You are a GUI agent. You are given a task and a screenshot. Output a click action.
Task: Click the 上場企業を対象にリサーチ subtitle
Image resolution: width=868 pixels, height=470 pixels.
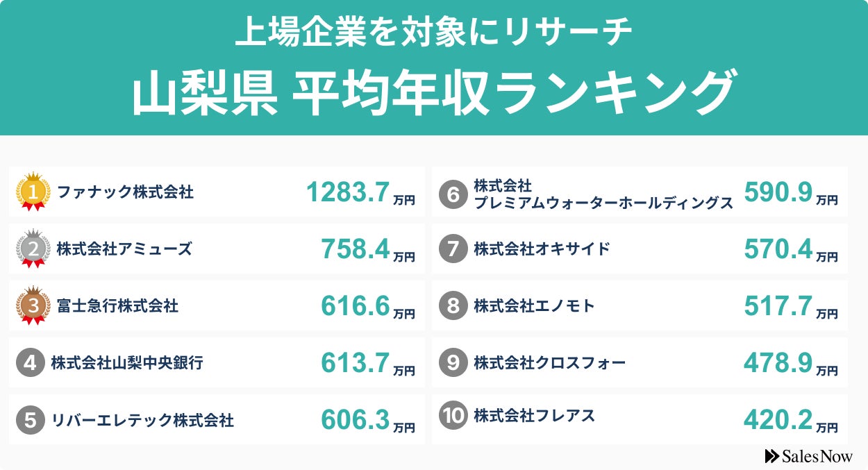(x=433, y=33)
